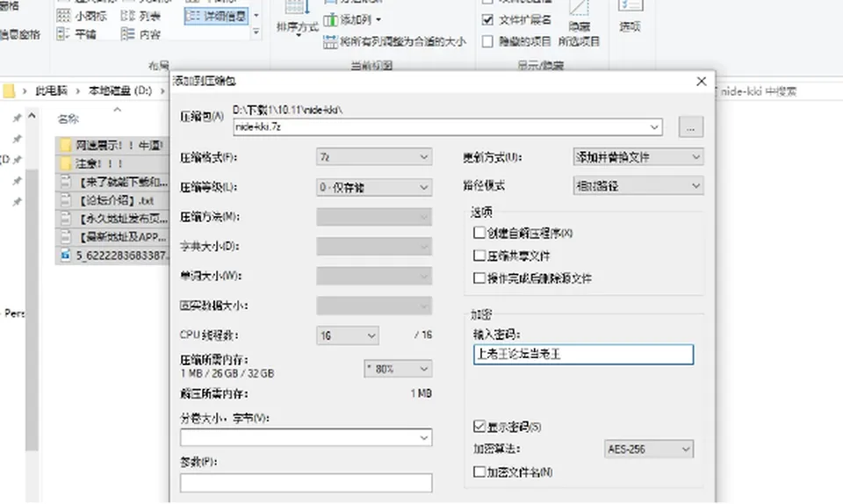
Task: Select the 【论坛介绍】.txt file
Action: click(112, 200)
